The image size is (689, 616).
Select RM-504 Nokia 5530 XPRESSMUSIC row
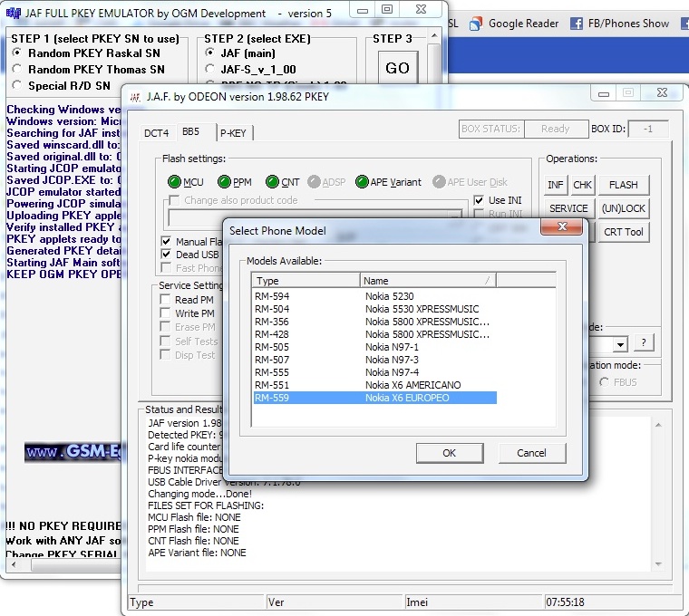click(375, 309)
